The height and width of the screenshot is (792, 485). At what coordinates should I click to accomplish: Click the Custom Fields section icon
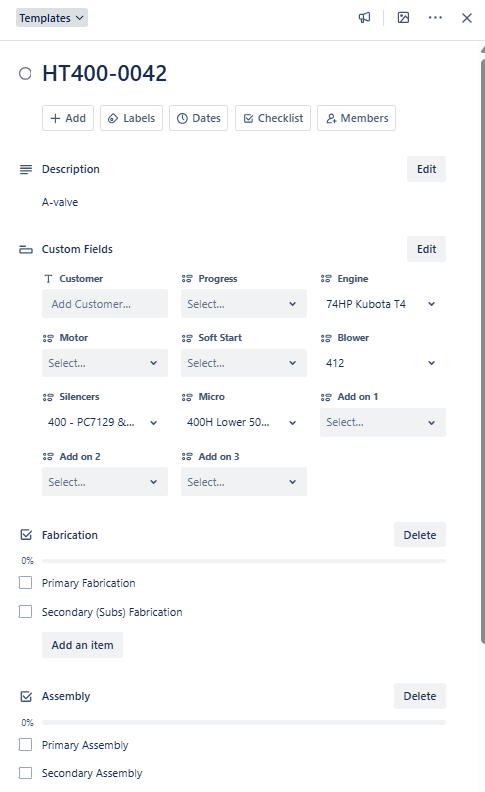26,249
